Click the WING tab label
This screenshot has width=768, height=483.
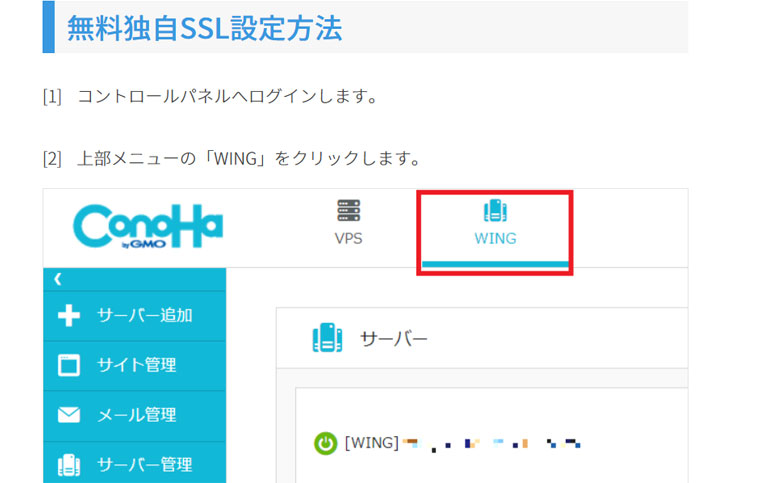[x=495, y=239]
